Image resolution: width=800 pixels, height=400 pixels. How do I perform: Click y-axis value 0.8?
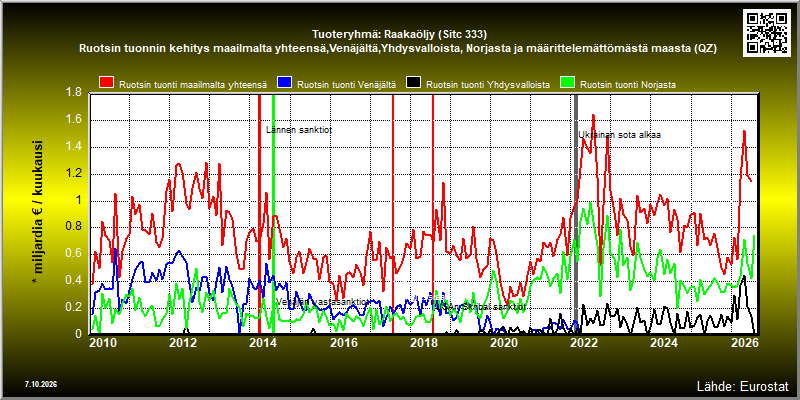point(74,227)
